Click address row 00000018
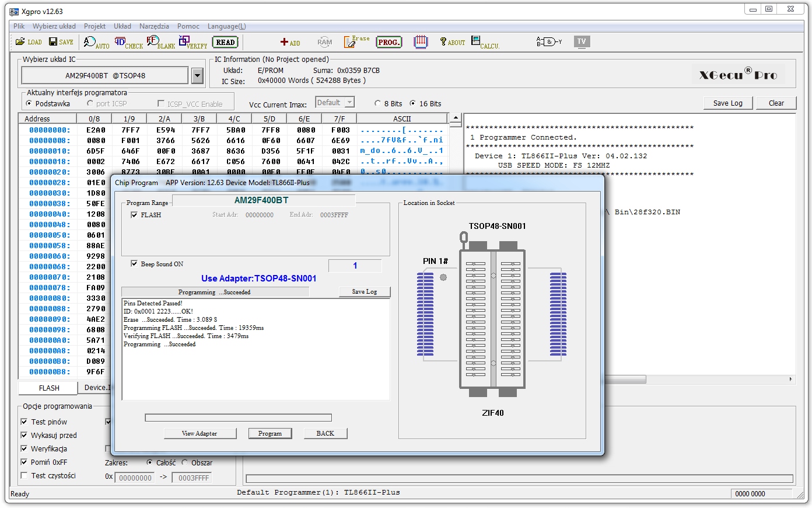Screen dimensions: 812x508 click(x=50, y=162)
